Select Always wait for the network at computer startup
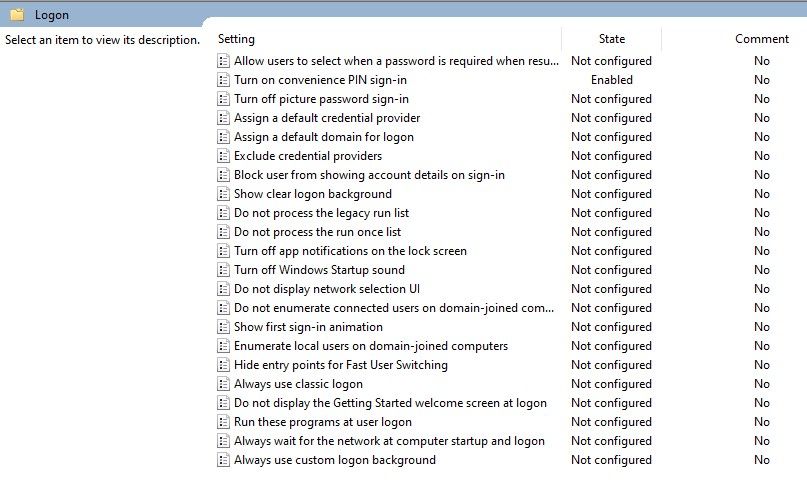This screenshot has height=486, width=807. [x=389, y=441]
